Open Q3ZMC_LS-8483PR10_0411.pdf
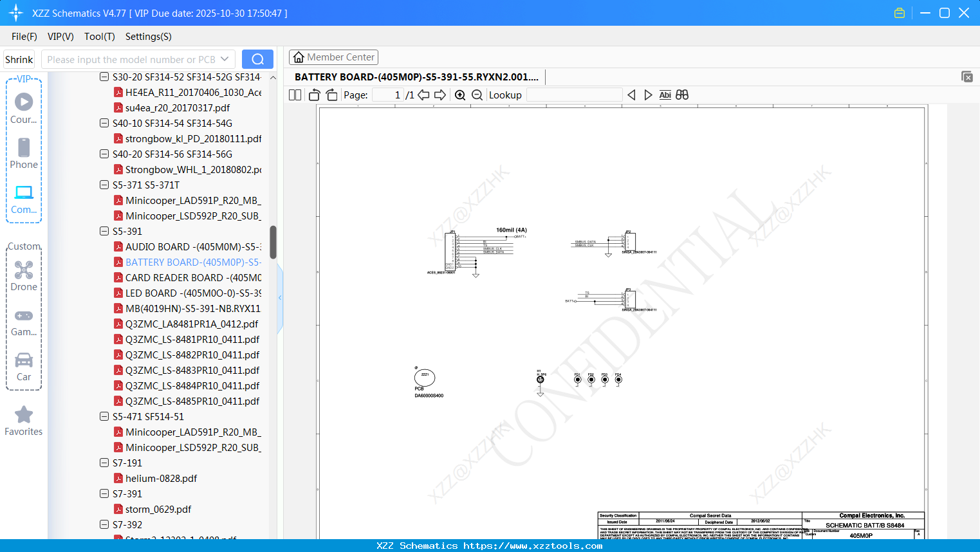This screenshot has width=980, height=552. (x=192, y=370)
